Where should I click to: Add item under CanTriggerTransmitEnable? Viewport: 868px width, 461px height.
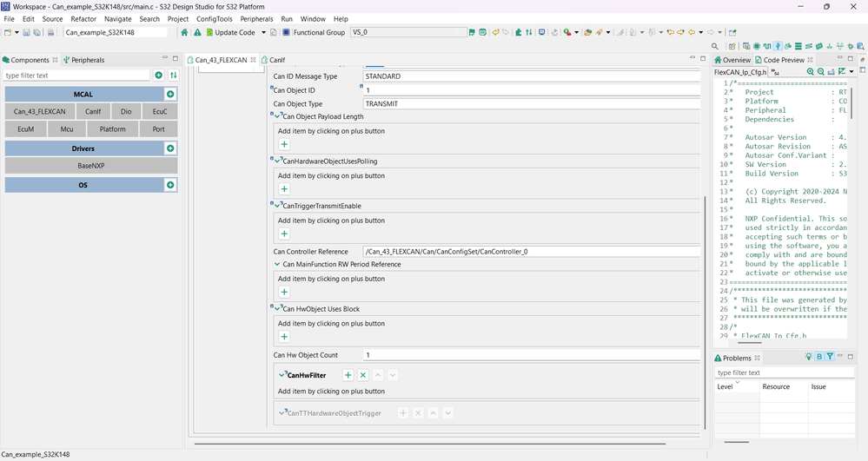pyautogui.click(x=284, y=234)
